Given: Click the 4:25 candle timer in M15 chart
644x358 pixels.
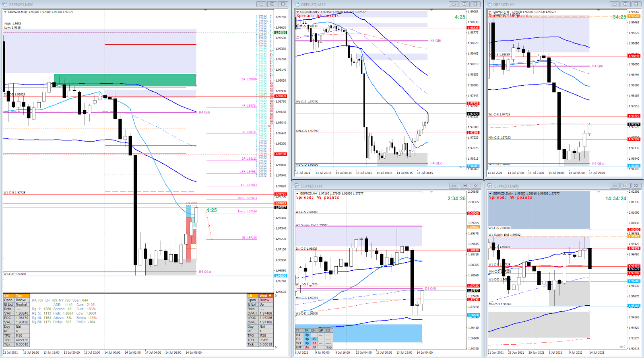Looking at the screenshot, I should point(460,17).
